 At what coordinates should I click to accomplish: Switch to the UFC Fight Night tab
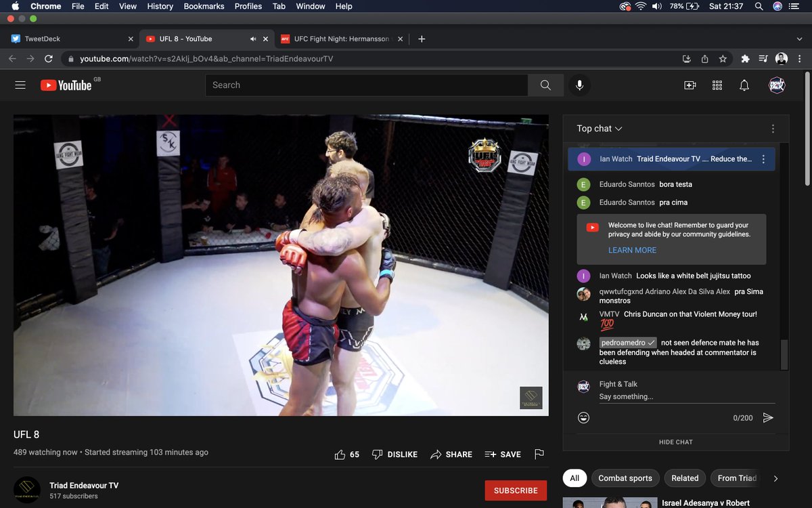tap(342, 39)
